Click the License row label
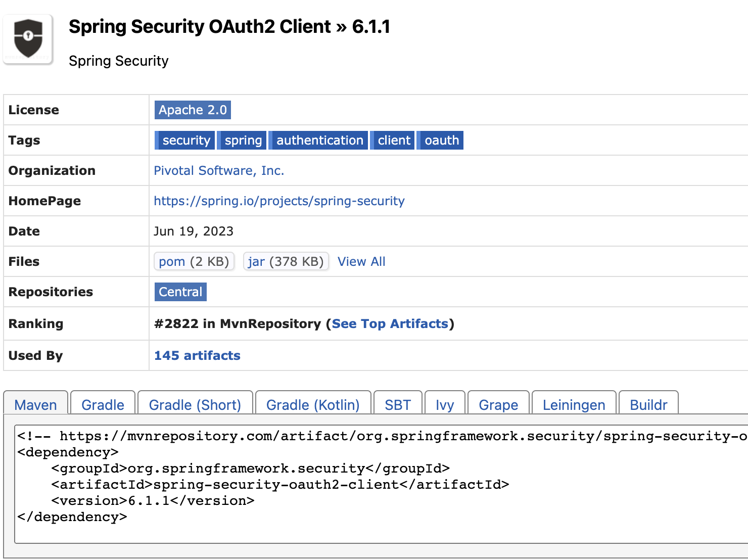Screen dimensions: 748x560 34,110
